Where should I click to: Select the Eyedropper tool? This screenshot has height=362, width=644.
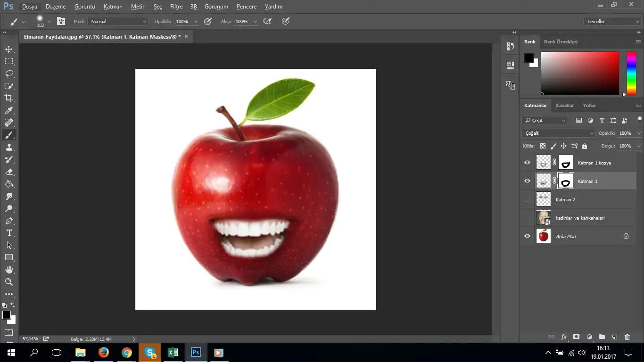tap(9, 111)
